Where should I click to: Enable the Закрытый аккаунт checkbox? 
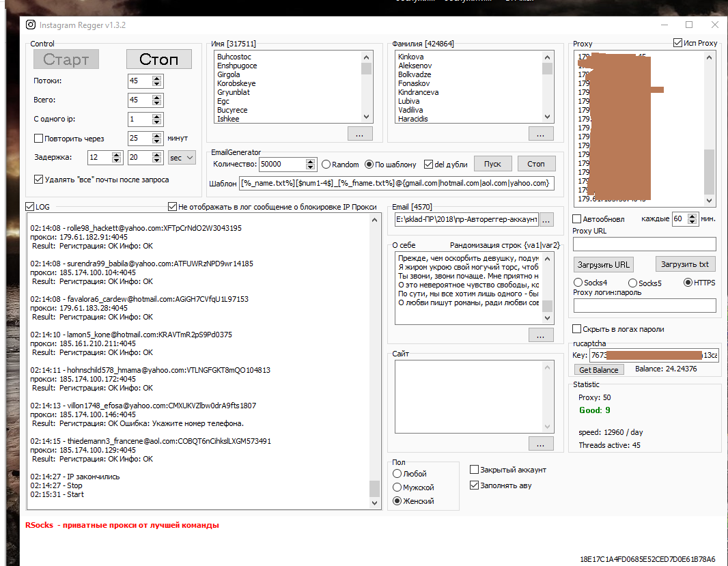click(x=475, y=470)
